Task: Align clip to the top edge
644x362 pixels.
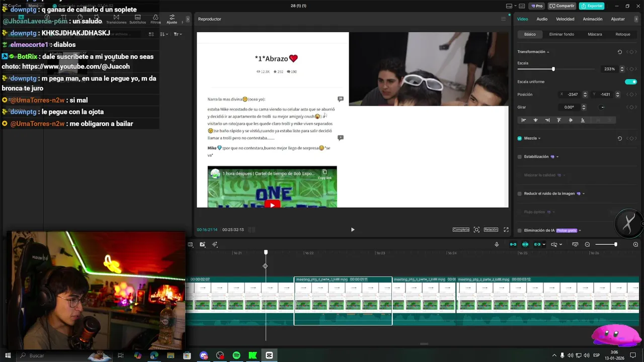Action: [x=559, y=120]
